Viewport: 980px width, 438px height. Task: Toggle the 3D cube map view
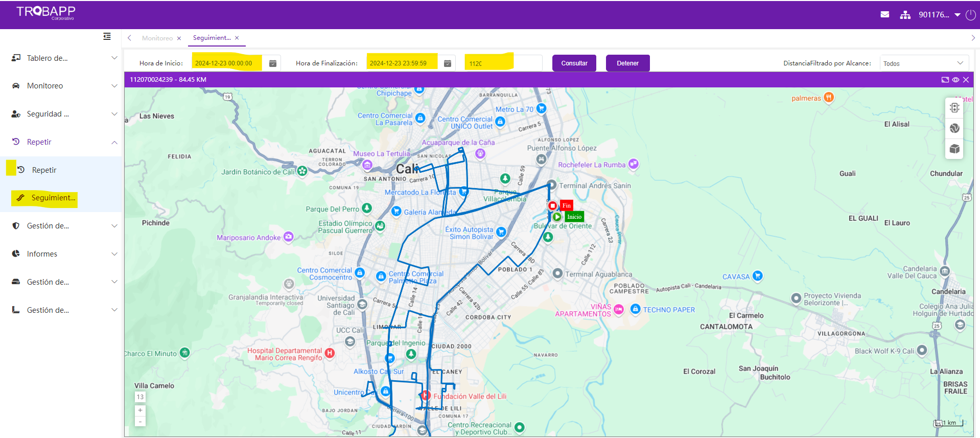[x=954, y=149]
